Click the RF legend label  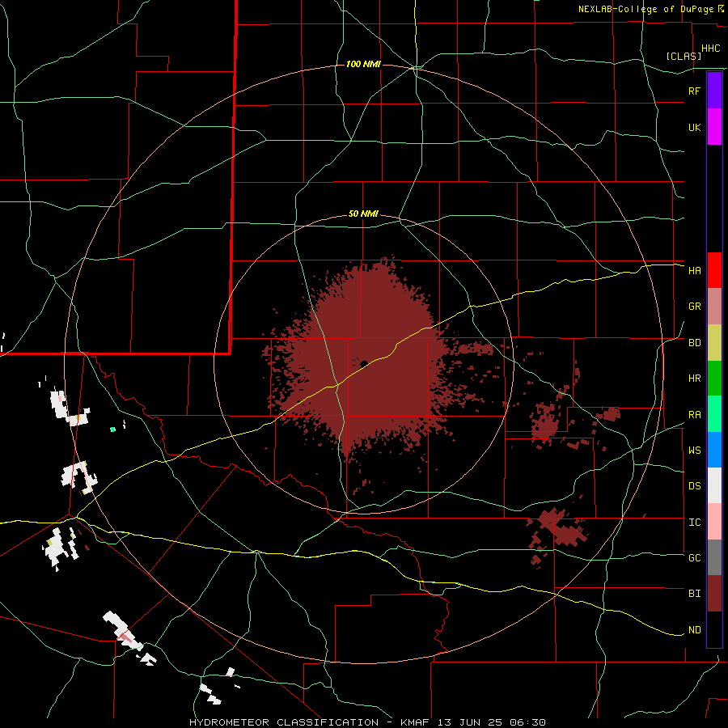click(694, 91)
